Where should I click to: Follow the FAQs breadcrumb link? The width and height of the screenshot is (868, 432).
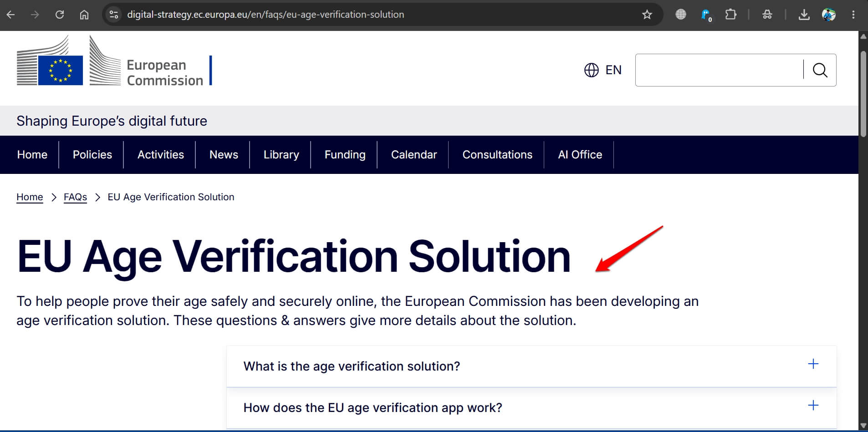coord(75,197)
